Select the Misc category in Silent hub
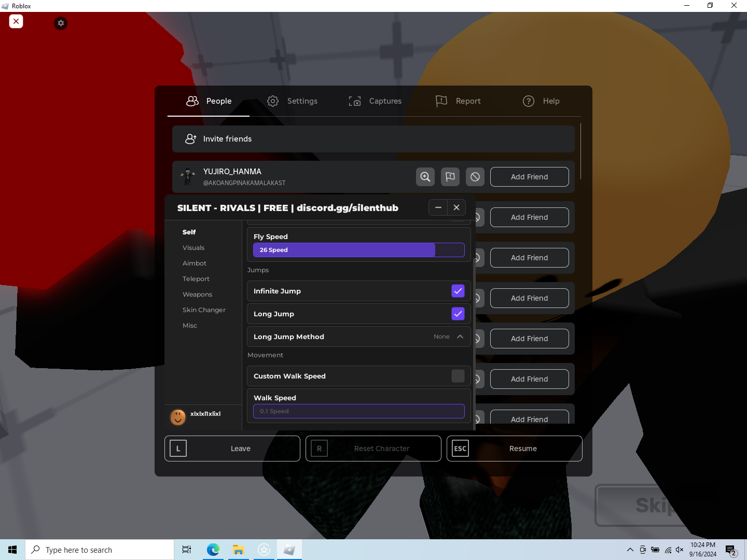This screenshot has width=747, height=560. (190, 326)
